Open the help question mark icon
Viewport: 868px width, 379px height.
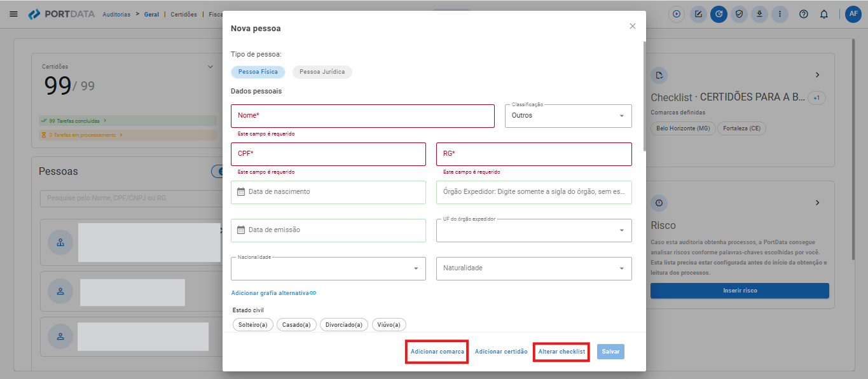(803, 14)
